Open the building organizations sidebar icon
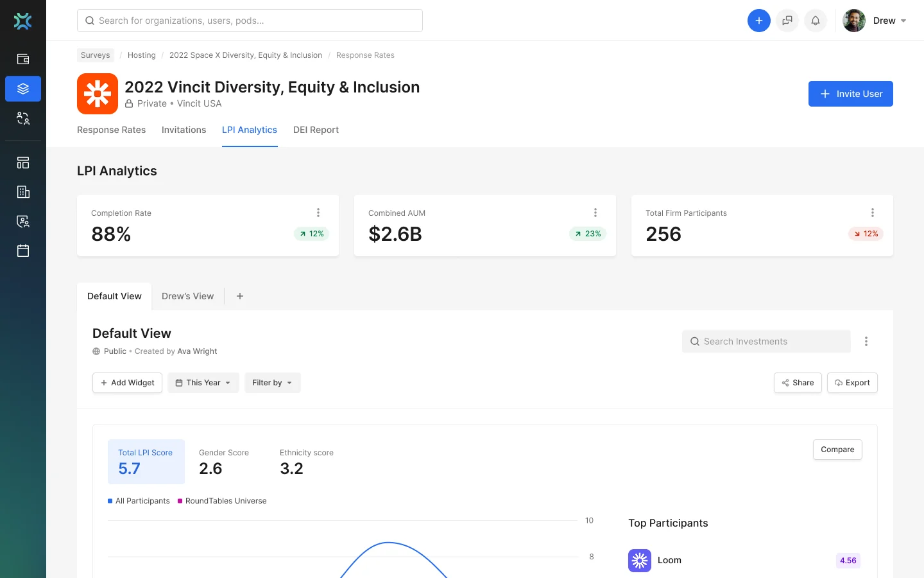 tap(23, 192)
